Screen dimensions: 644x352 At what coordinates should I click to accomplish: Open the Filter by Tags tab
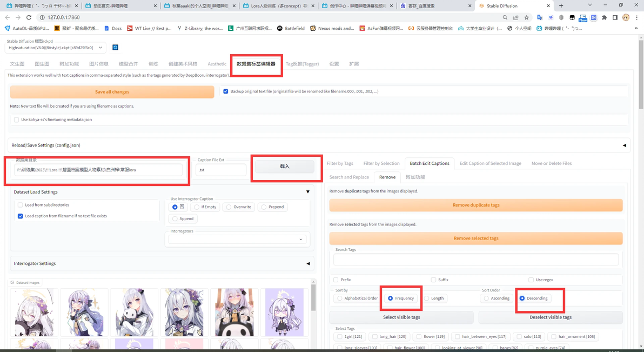coord(340,163)
